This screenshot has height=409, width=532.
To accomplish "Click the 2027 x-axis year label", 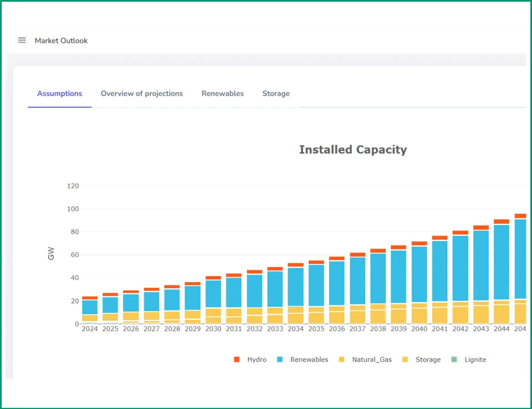I will point(151,329).
